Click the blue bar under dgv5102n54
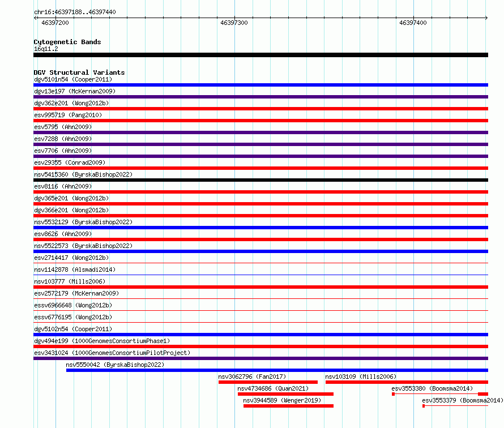This screenshot has width=504, height=428. [260, 335]
